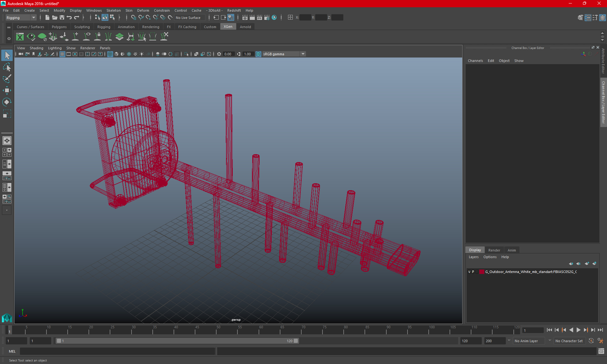Toggle viewport color management button
The height and width of the screenshot is (364, 607).
[258, 54]
